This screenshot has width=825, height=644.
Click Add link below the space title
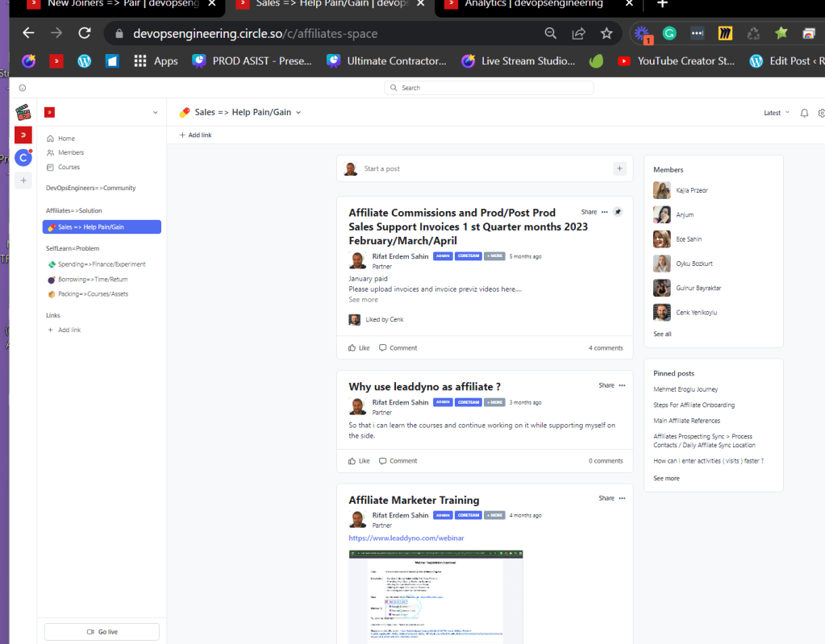(x=196, y=135)
